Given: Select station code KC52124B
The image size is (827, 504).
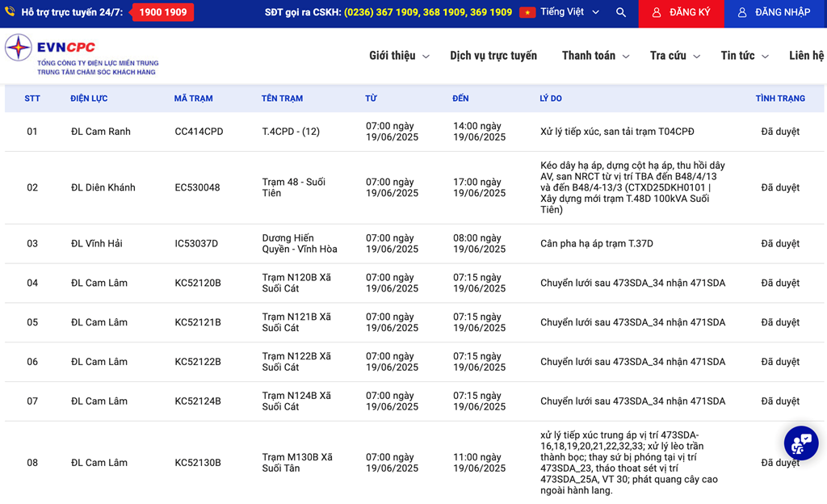Looking at the screenshot, I should tap(198, 401).
